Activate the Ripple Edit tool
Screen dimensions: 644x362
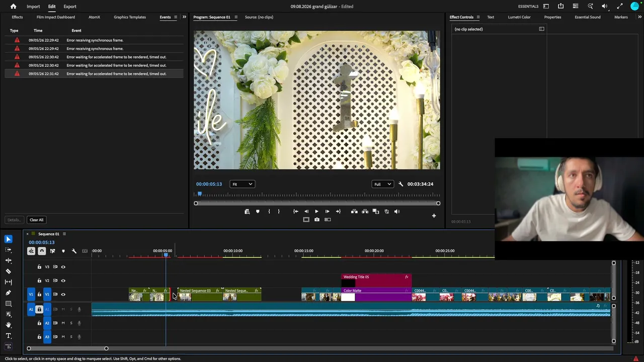coord(8,260)
